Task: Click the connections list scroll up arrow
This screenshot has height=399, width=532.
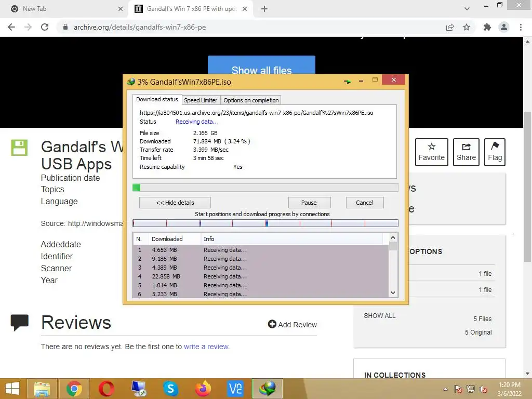Action: pyautogui.click(x=393, y=237)
